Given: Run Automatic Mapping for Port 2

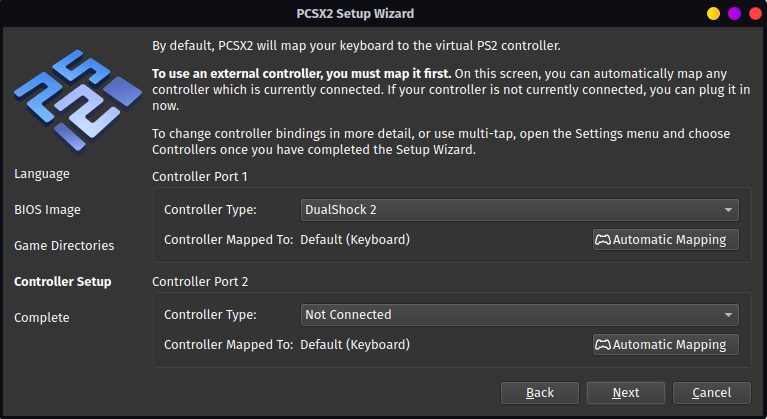Looking at the screenshot, I should tap(666, 345).
